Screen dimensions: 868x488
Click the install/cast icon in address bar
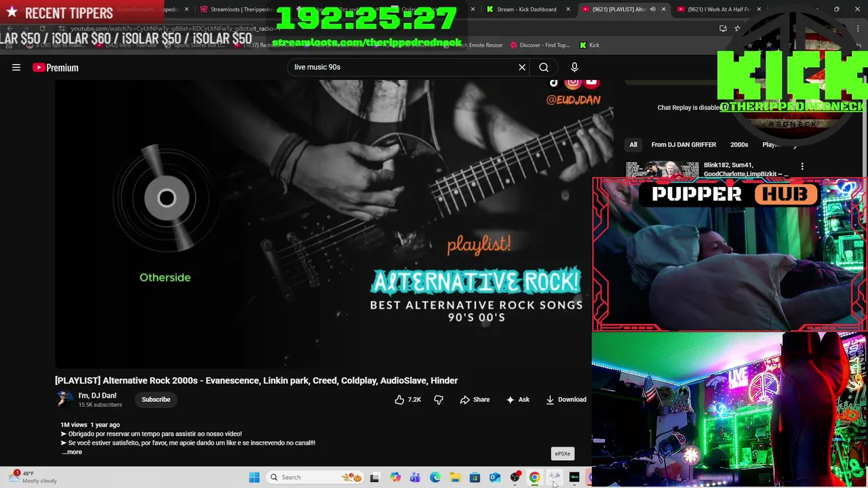point(723,28)
